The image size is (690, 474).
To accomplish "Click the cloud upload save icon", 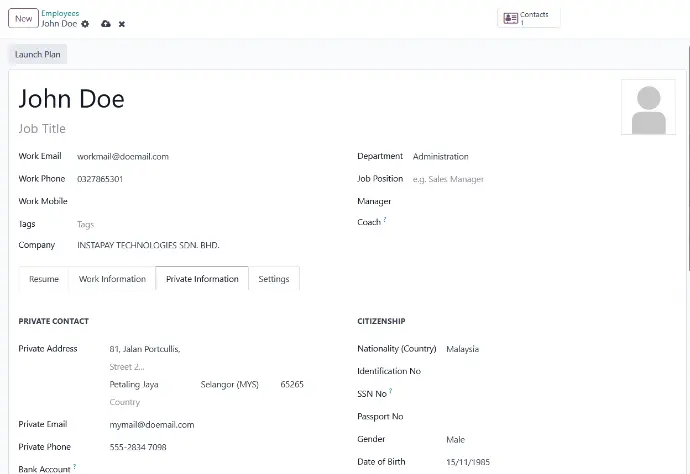I will (x=106, y=24).
